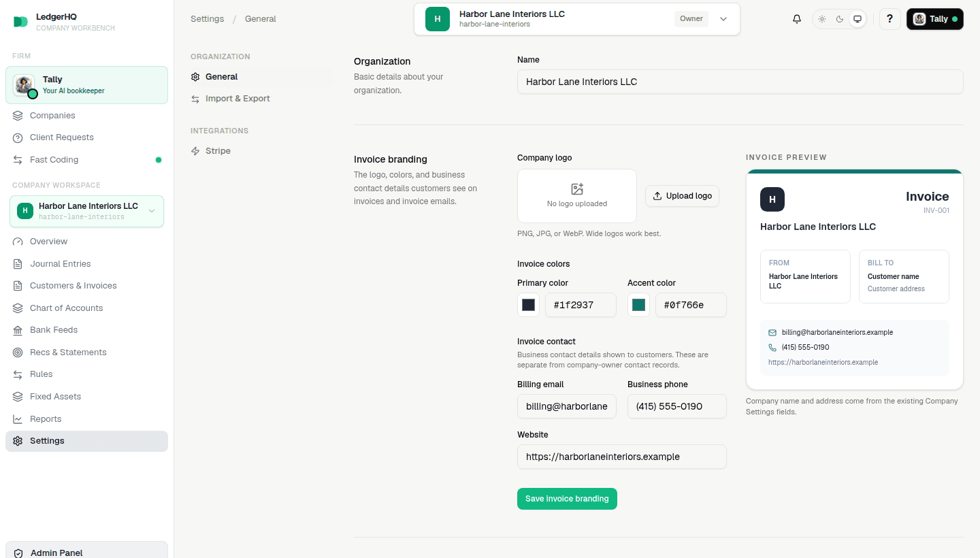The width and height of the screenshot is (980, 558).
Task: Click the Import & Export arrows icon
Action: (196, 99)
